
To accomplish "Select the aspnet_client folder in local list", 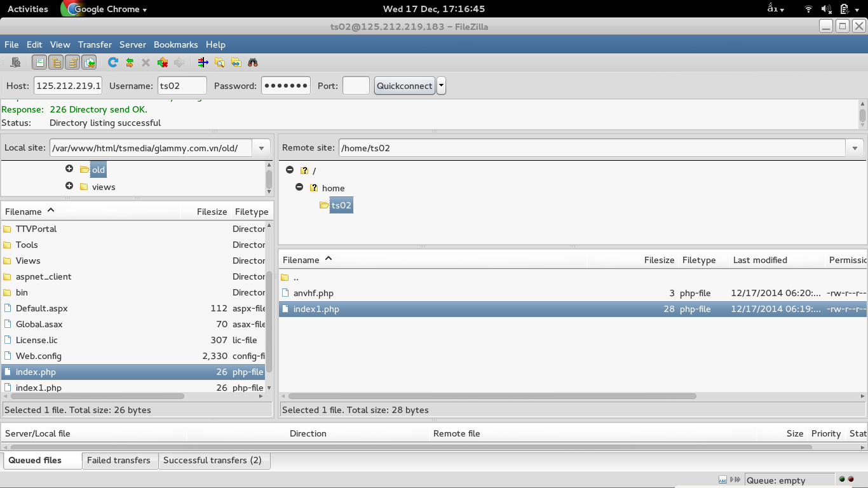I will click(133, 276).
